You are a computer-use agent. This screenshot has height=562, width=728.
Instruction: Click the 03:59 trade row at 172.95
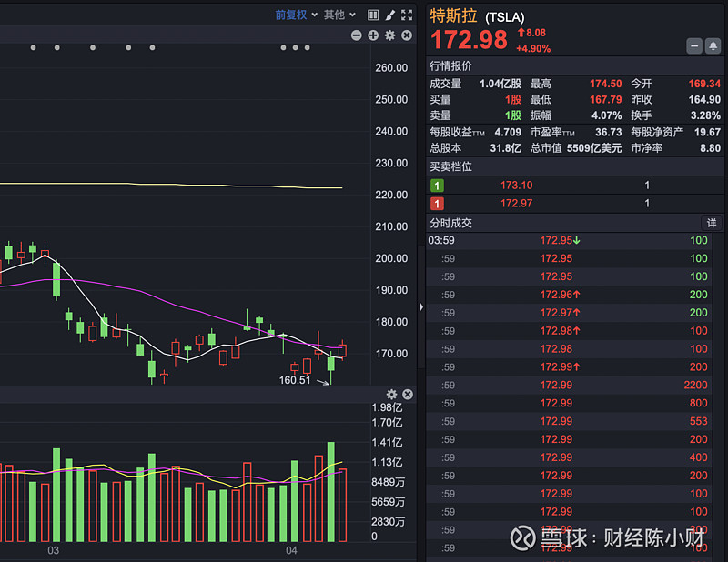point(564,240)
